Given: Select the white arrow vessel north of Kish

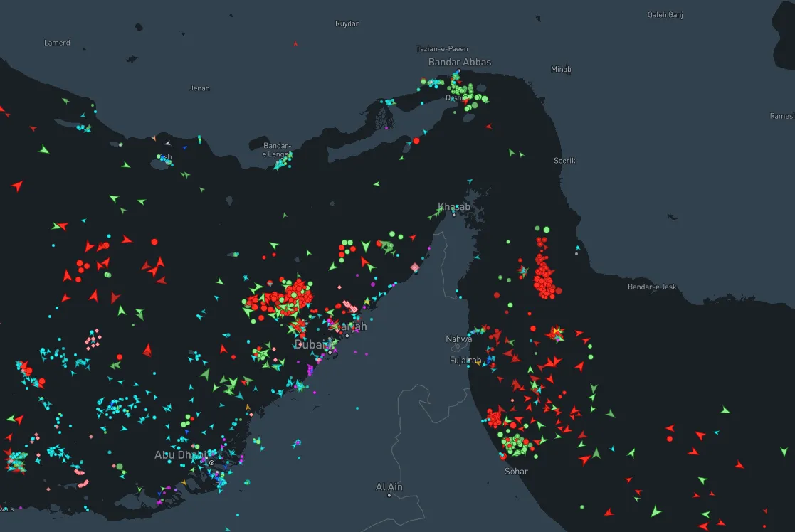Looking at the screenshot, I should [167, 143].
